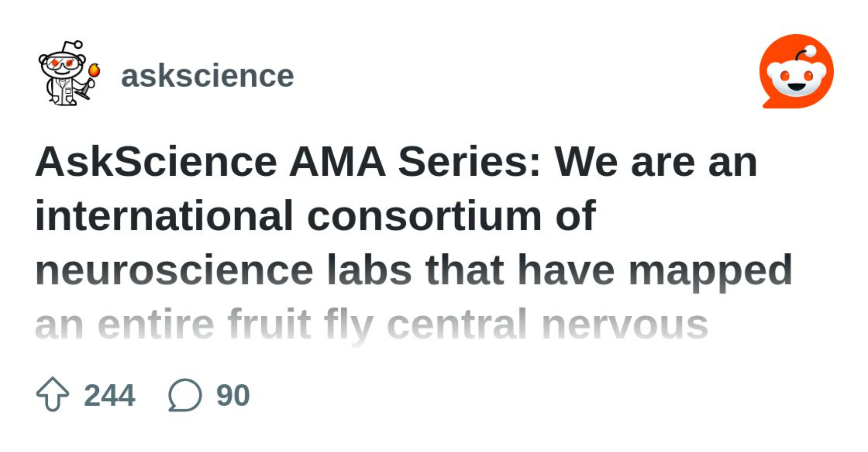Viewport: 868px width, 452px height.
Task: Click the word 'neuroscience' in the title
Action: pyautogui.click(x=174, y=270)
